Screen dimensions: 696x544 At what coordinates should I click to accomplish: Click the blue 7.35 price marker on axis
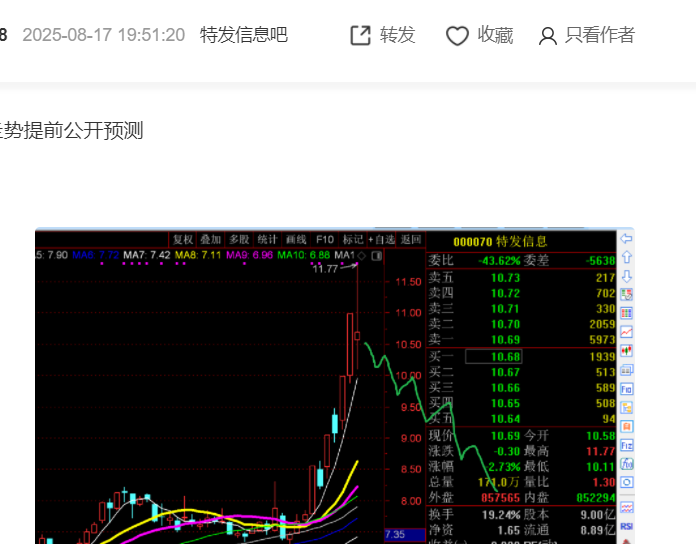coord(405,535)
